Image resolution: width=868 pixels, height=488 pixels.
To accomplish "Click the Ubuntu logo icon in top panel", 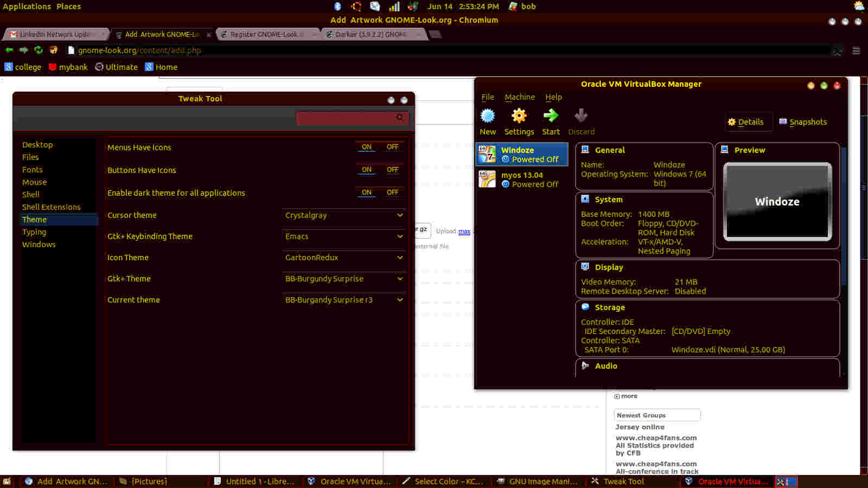I will pos(356,7).
